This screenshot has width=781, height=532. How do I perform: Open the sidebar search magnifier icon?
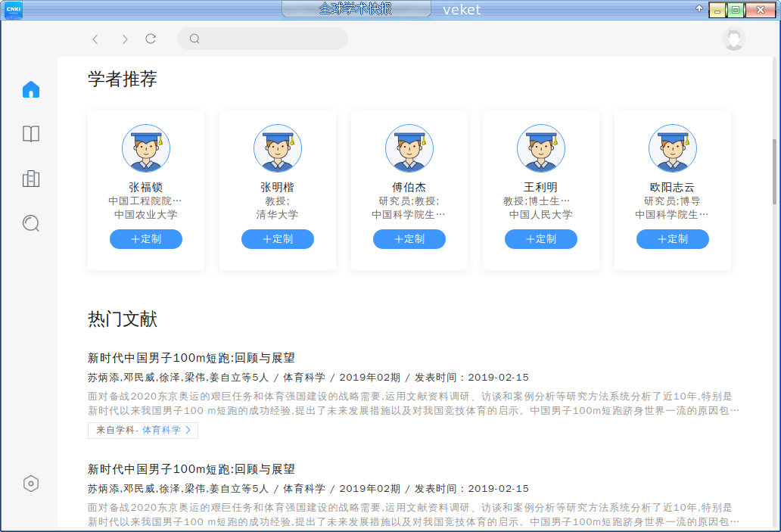coord(30,223)
